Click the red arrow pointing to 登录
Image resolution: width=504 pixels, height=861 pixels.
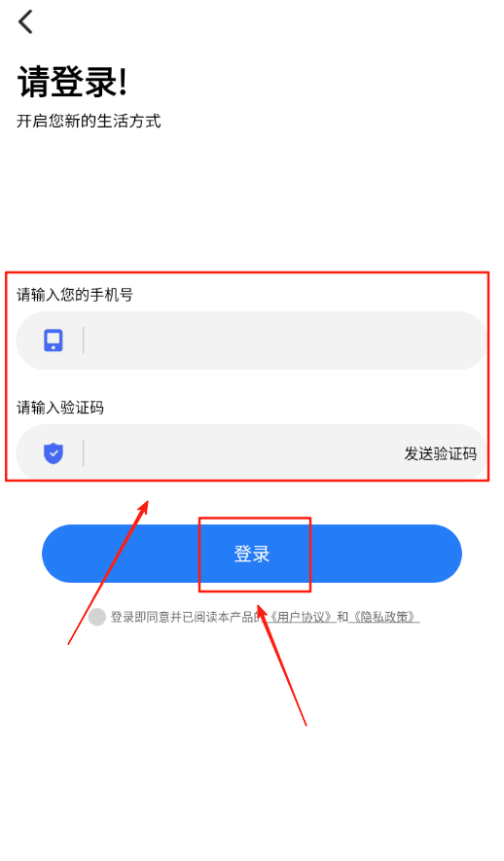281,665
